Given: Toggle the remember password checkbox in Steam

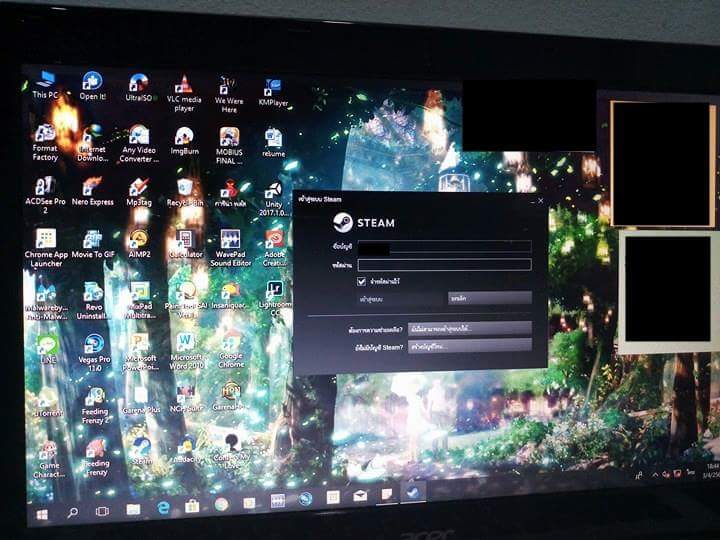Looking at the screenshot, I should point(361,281).
